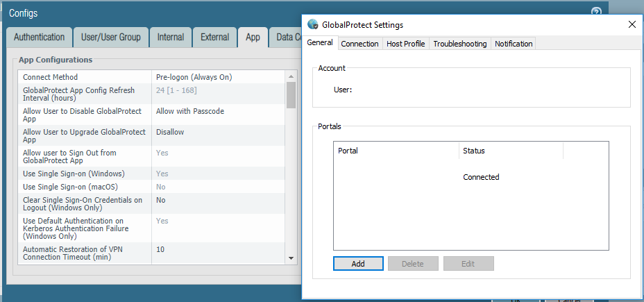Image resolution: width=644 pixels, height=302 pixels.
Task: Go to the Notification tab
Action: [514, 44]
